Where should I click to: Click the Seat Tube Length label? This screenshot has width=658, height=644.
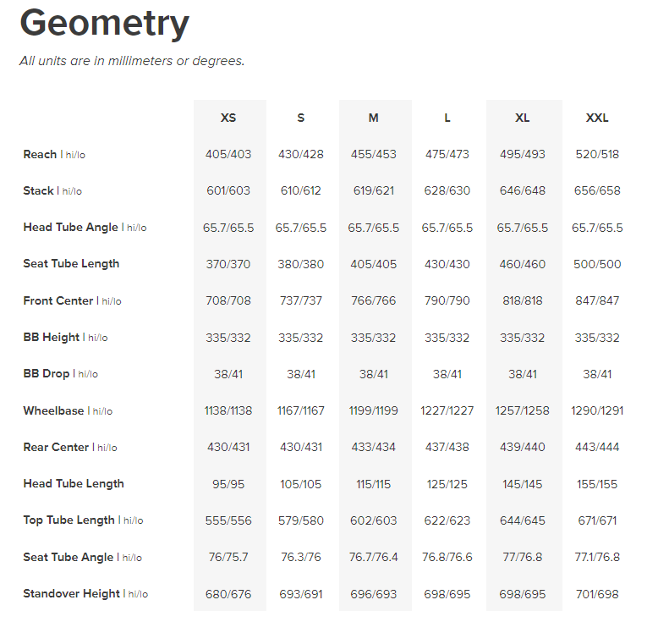click(71, 263)
